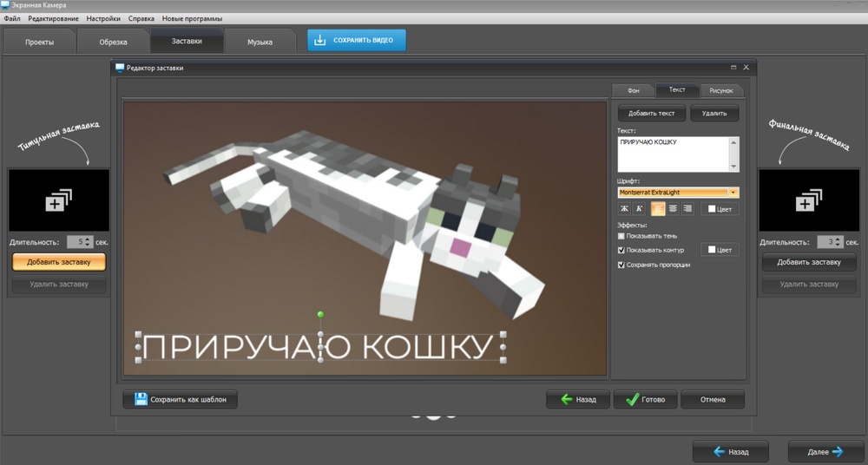Open the Настройки menu
Image resolution: width=868 pixels, height=465 pixels.
click(x=103, y=18)
